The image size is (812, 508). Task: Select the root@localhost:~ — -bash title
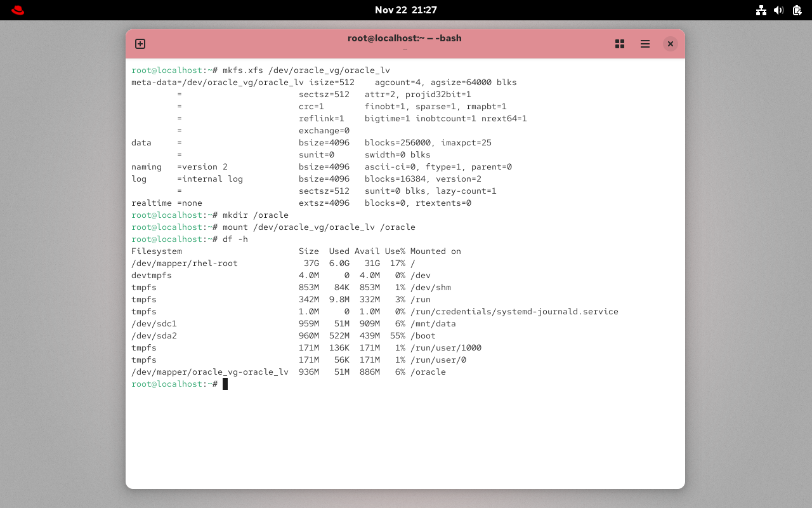[404, 38]
